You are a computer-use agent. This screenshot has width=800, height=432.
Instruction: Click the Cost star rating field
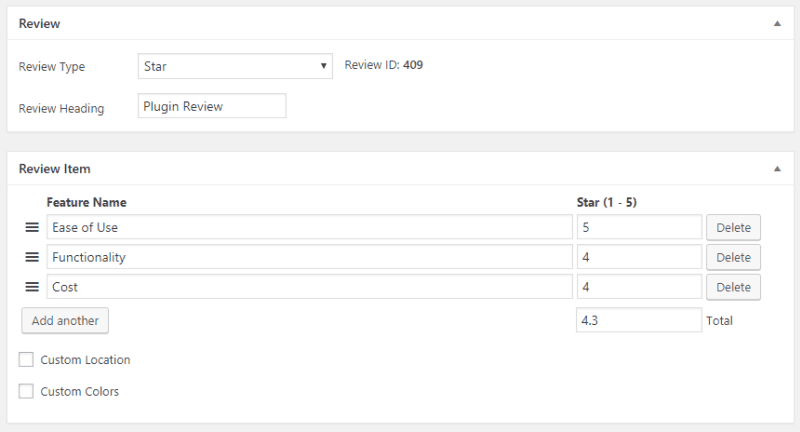point(639,287)
